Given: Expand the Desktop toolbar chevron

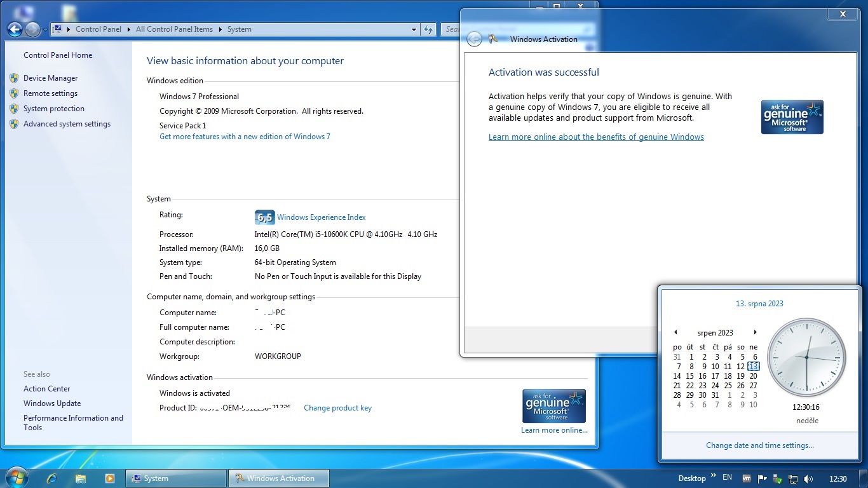Looking at the screenshot, I should pyautogui.click(x=713, y=476).
